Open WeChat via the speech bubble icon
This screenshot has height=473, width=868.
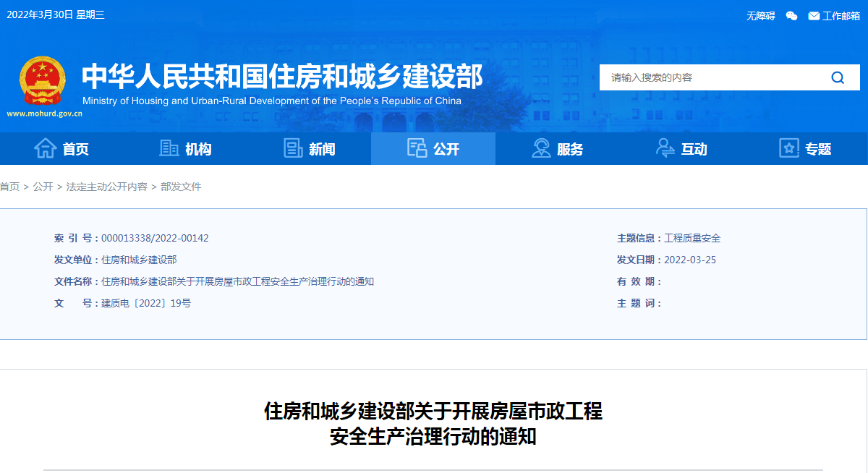click(791, 15)
